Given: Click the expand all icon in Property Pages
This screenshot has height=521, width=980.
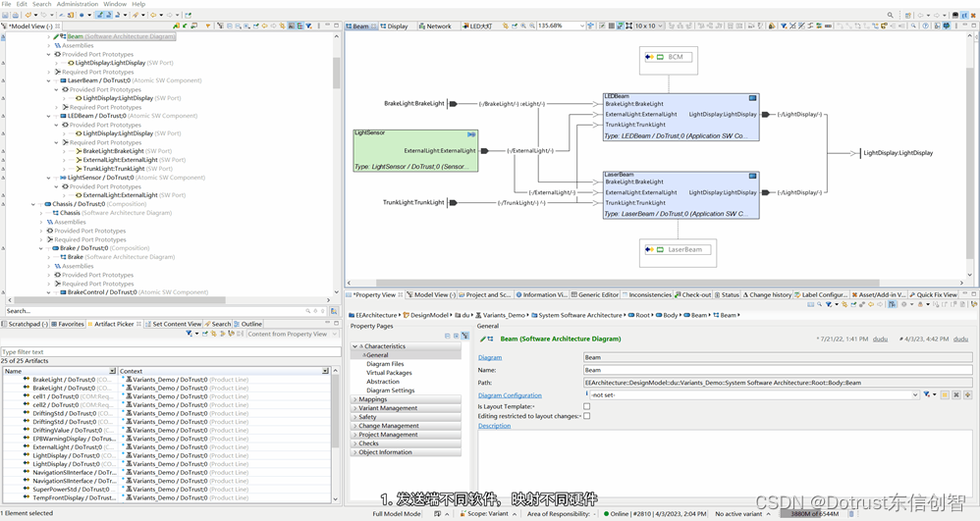Looking at the screenshot, I should pyautogui.click(x=457, y=337).
